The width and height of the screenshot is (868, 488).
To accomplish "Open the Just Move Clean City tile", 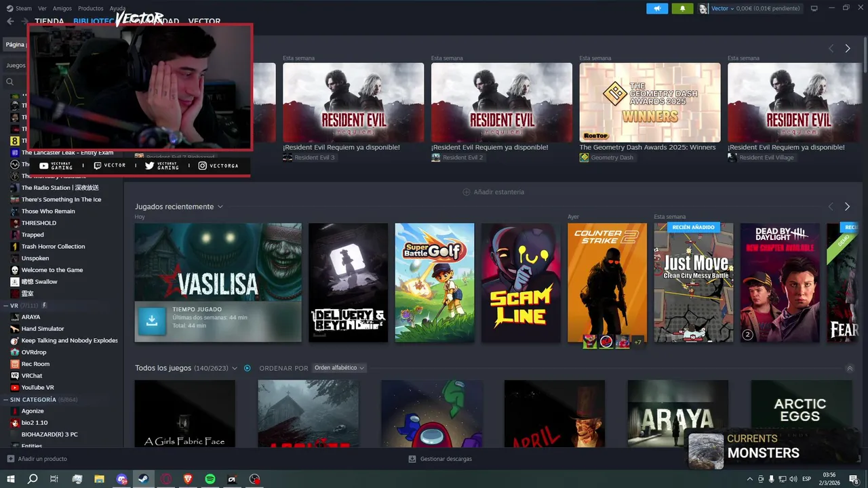I will pyautogui.click(x=693, y=283).
